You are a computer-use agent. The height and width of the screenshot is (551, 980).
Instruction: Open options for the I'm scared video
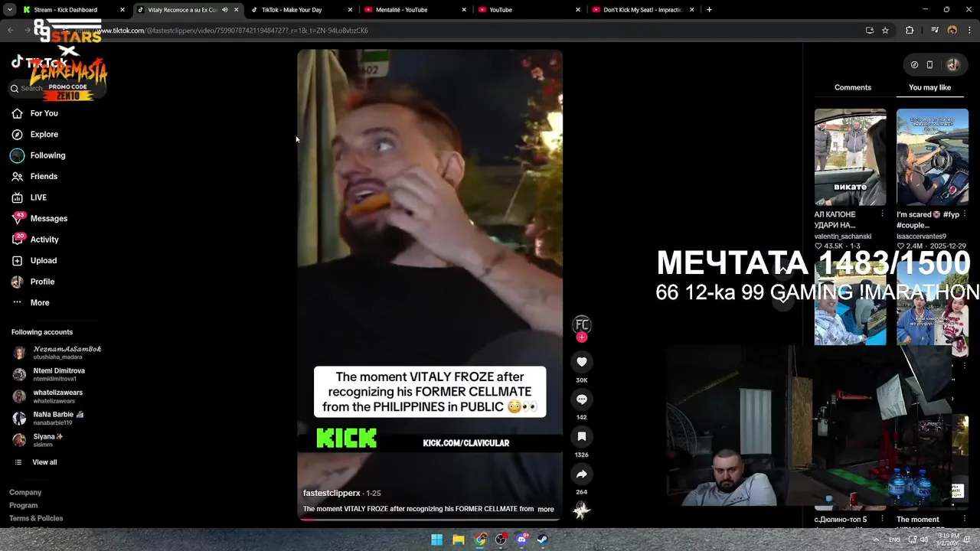pyautogui.click(x=964, y=214)
